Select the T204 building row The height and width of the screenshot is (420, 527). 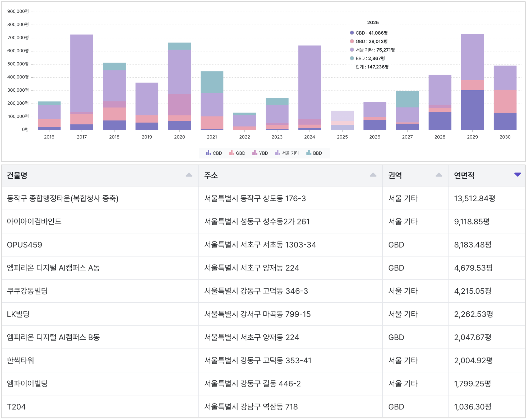[x=16, y=407]
